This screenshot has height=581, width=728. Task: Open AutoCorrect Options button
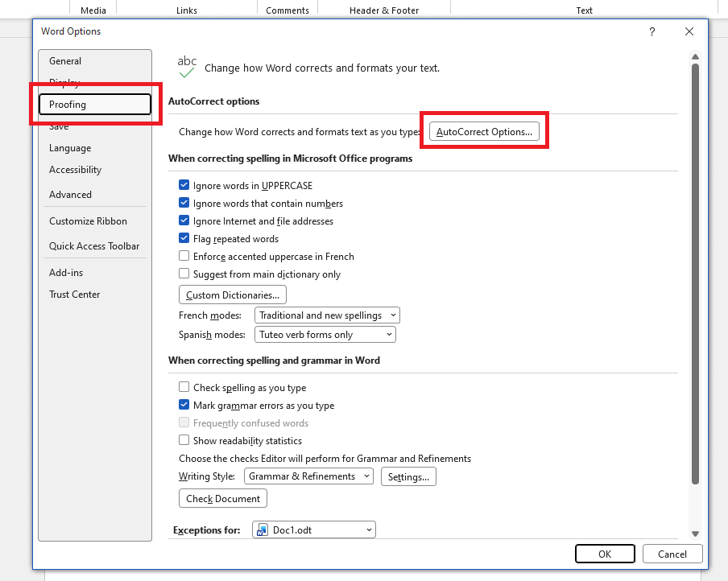point(484,132)
